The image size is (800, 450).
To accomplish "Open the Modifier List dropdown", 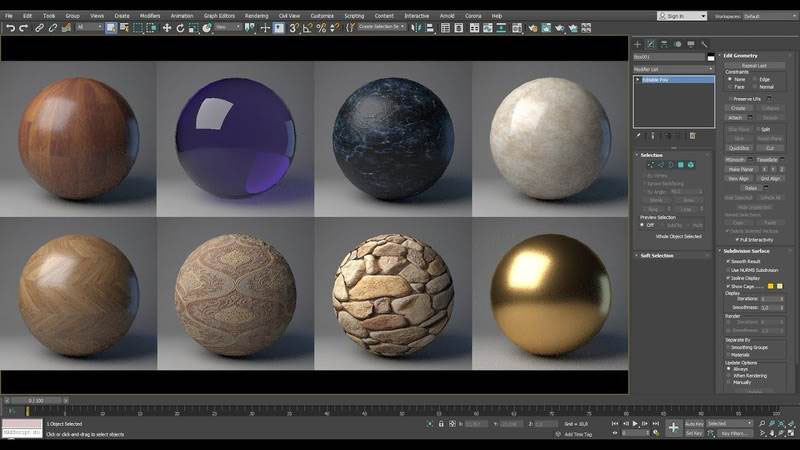I will tap(673, 69).
